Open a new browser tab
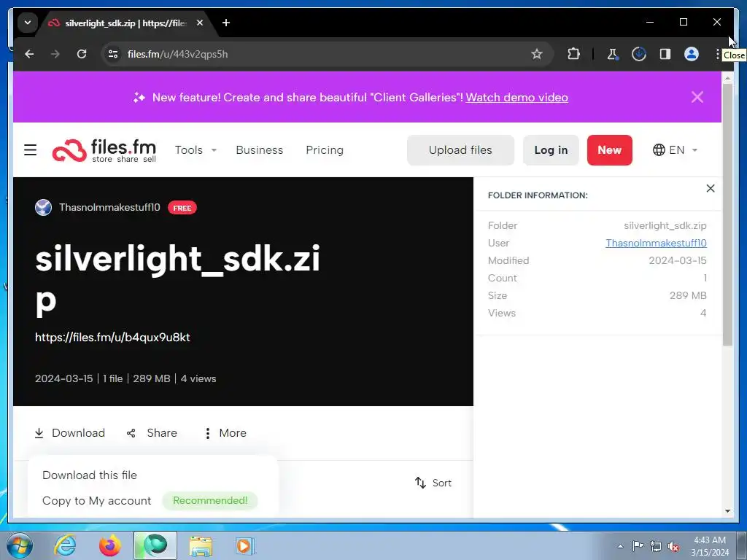 (x=226, y=23)
